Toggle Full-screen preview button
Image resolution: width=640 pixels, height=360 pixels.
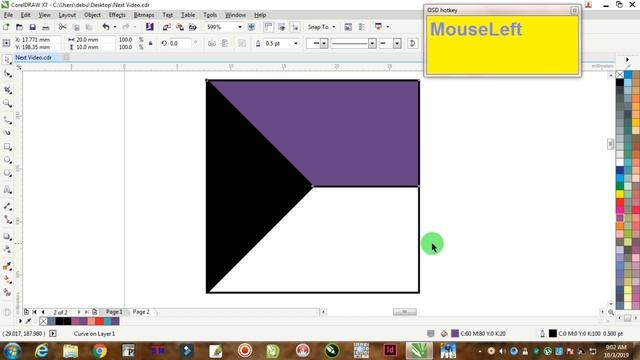pyautogui.click(x=251, y=27)
